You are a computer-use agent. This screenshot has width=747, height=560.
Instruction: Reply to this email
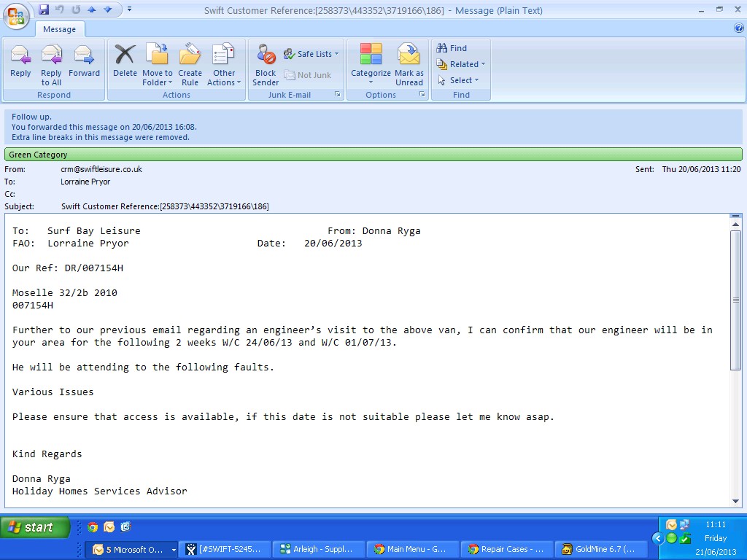20,61
